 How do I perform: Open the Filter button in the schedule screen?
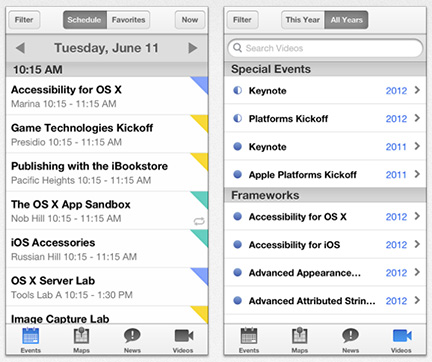pyautogui.click(x=24, y=20)
